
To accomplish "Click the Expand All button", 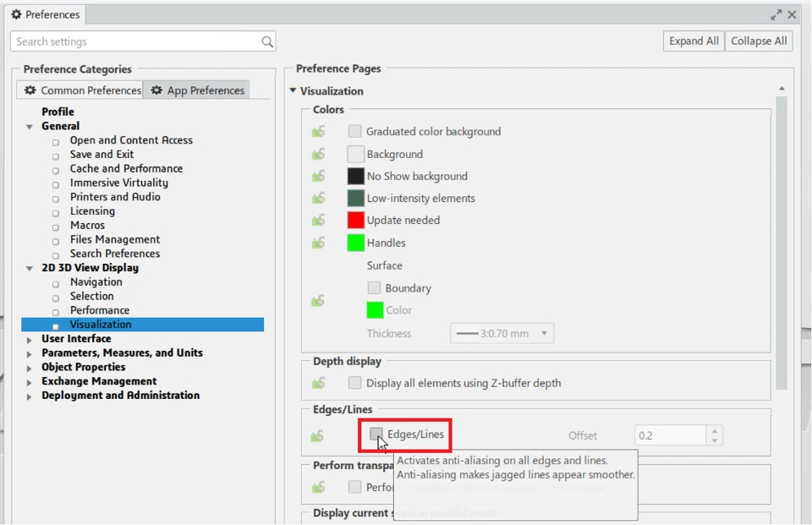I will (x=694, y=41).
